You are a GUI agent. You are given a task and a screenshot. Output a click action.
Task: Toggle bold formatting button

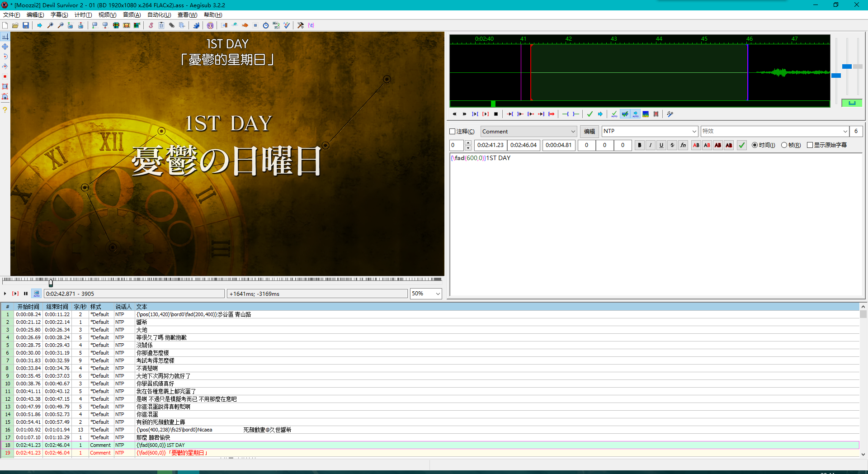640,145
